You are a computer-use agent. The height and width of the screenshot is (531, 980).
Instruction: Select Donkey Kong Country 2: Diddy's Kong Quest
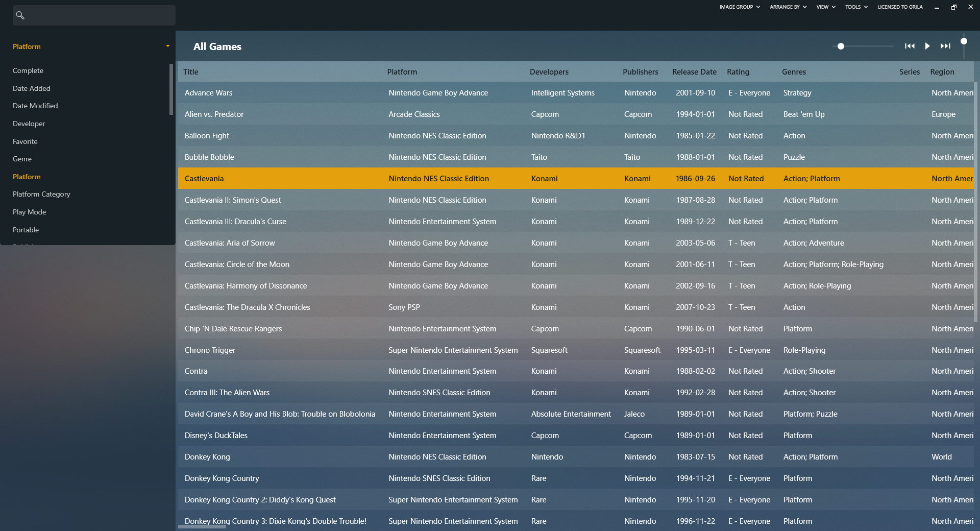click(x=260, y=500)
